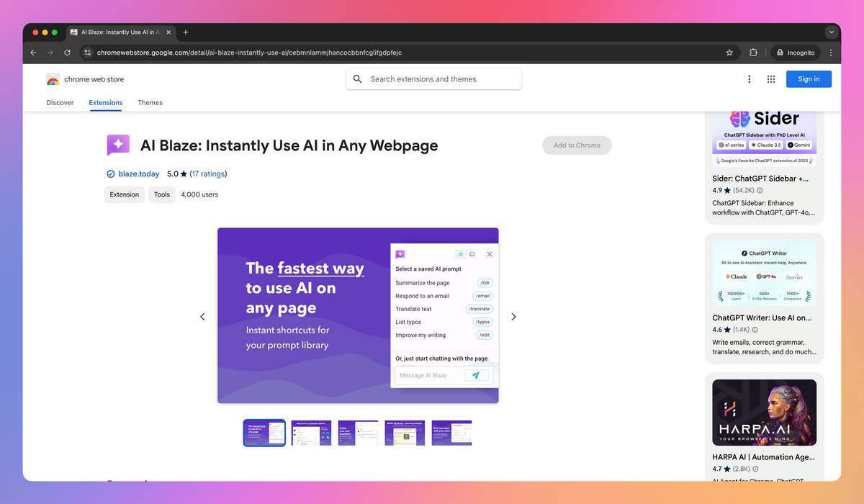Show previous screenshot with left arrow
Viewport: 864px width, 504px height.
coord(202,317)
